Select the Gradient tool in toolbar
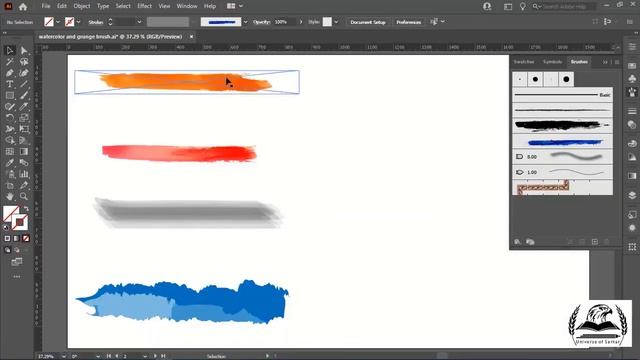 [x=24, y=151]
